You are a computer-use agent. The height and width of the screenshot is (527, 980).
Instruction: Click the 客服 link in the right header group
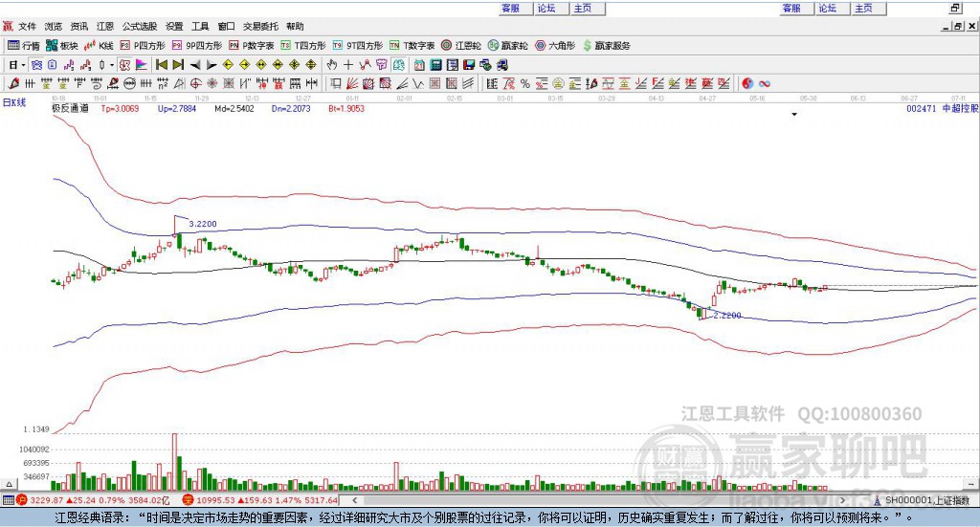point(791,8)
